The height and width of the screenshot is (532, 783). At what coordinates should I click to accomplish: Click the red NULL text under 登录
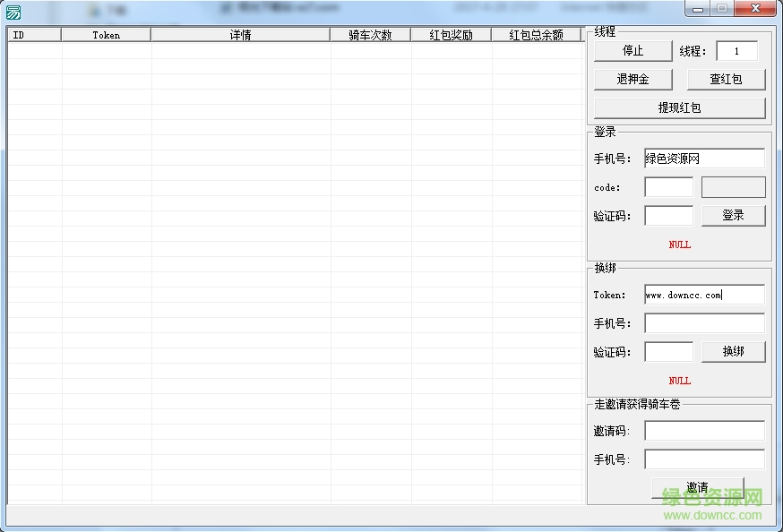pos(680,245)
